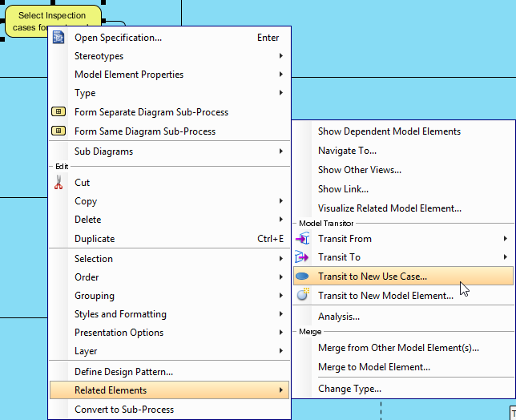
Task: Choose Open Specification... from context menu
Action: (169, 38)
